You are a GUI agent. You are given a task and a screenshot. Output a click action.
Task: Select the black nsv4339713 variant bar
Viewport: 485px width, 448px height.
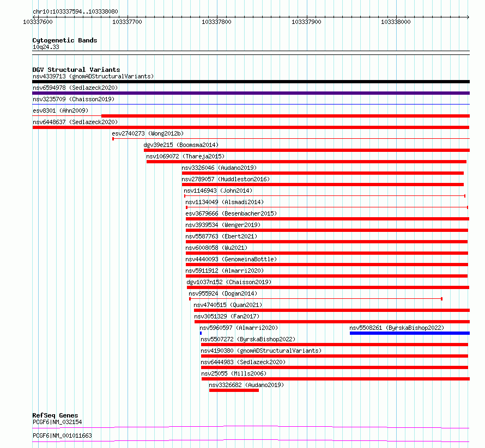251,82
